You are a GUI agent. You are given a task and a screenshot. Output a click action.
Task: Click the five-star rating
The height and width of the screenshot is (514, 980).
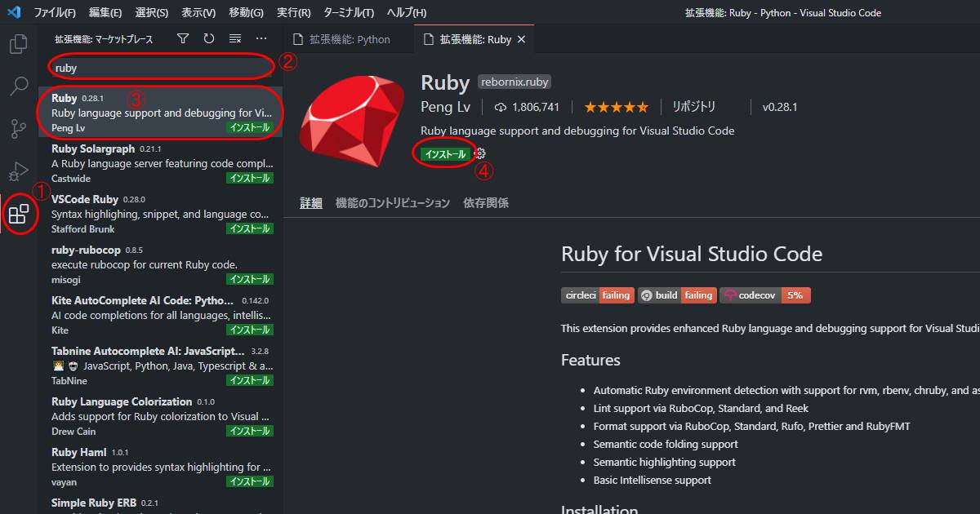[616, 107]
